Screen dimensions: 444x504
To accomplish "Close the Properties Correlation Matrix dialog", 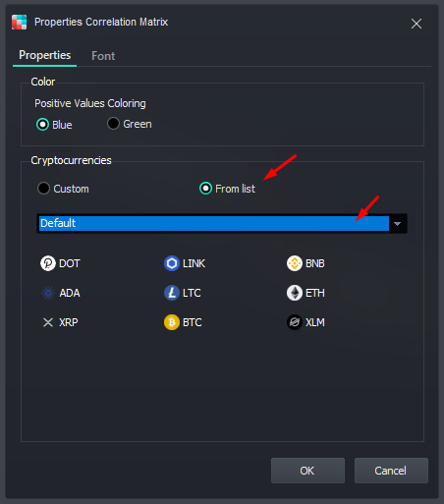I will (x=416, y=24).
